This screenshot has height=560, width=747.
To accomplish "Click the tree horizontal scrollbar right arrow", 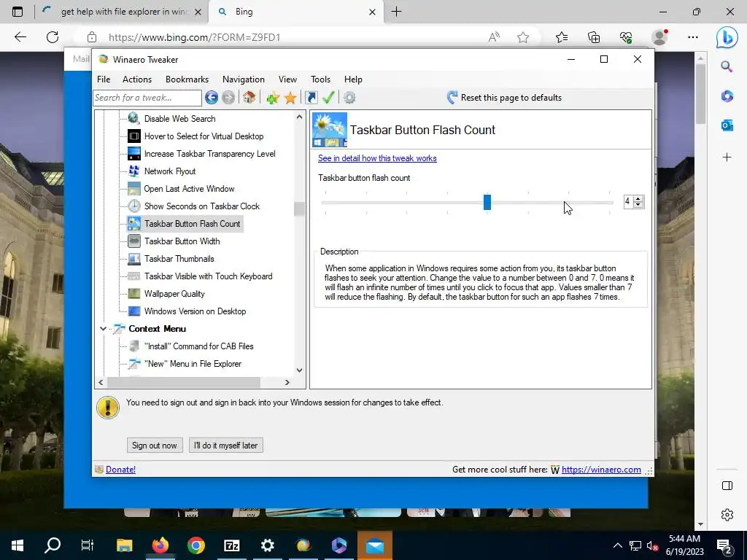I will 287,382.
